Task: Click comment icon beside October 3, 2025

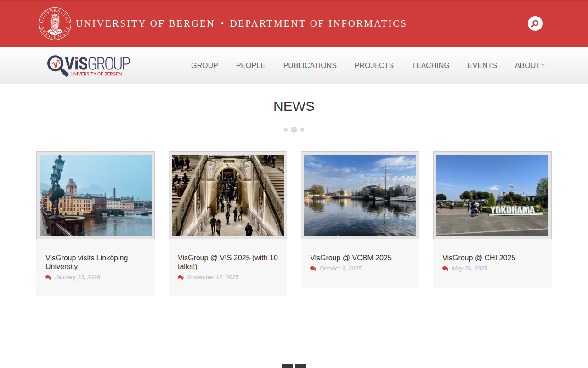Action: pos(313,269)
